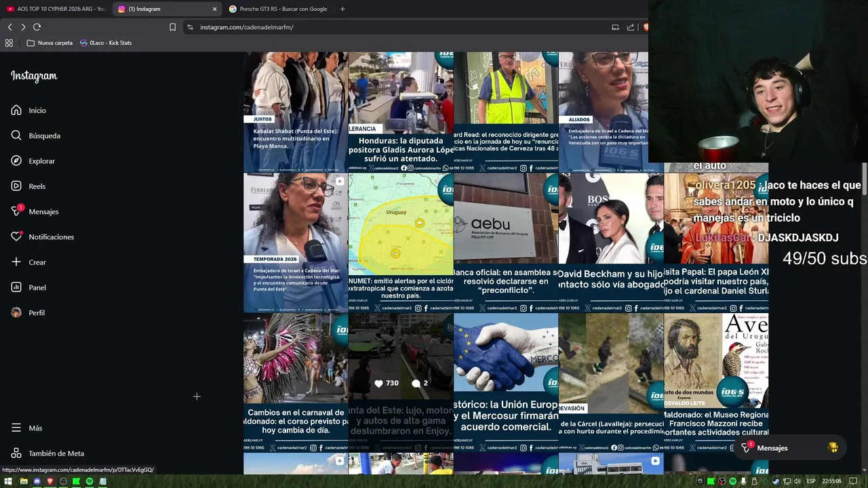Open the Embajadora de Israel Aliados post

click(604, 112)
